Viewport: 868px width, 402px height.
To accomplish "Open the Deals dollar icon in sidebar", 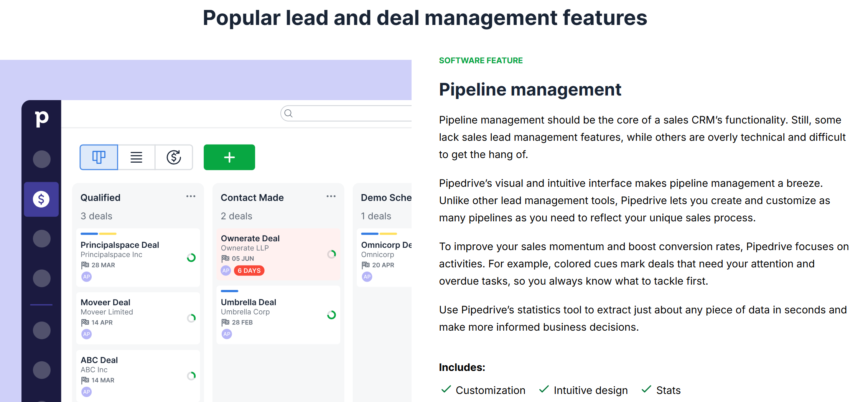I will (x=41, y=199).
